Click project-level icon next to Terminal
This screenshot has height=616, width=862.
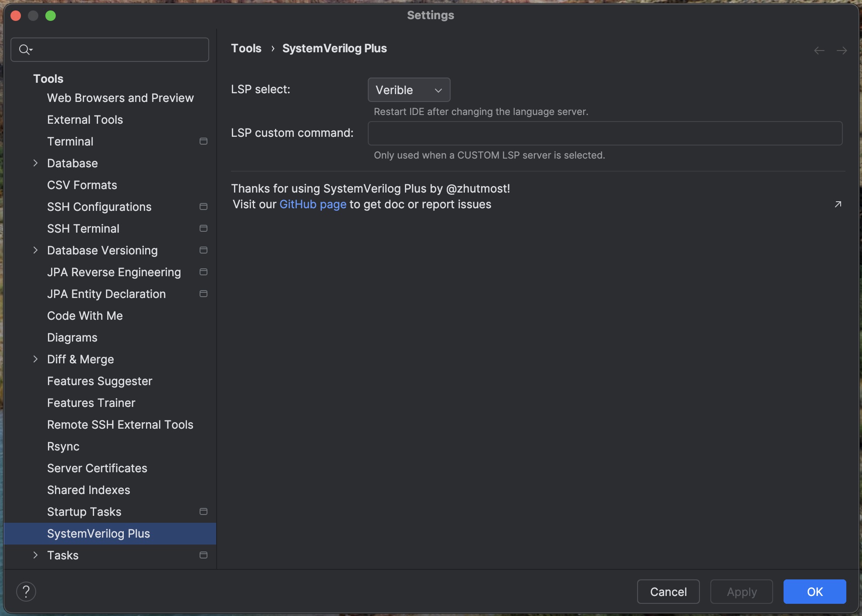point(203,141)
